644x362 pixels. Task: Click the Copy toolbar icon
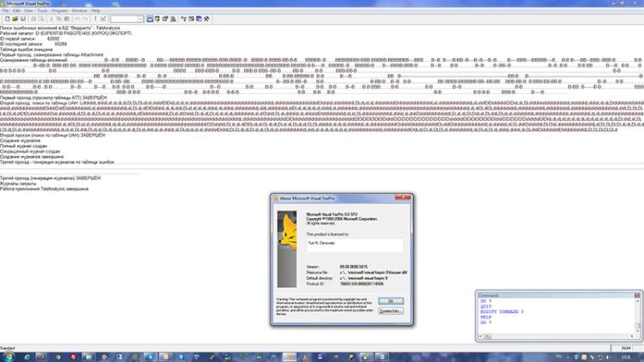click(59, 19)
